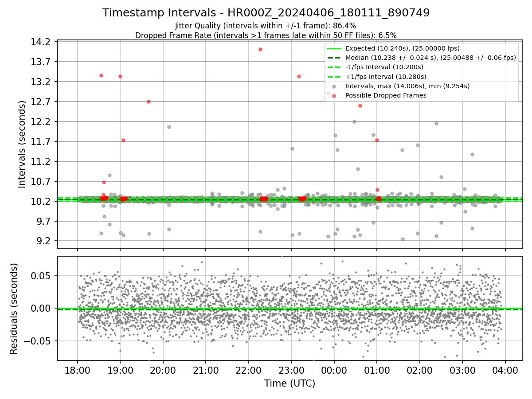Image resolution: width=532 pixels, height=399 pixels.
Task: Click the 'Intervals (seconds)' y-axis label
Action: pyautogui.click(x=22, y=144)
